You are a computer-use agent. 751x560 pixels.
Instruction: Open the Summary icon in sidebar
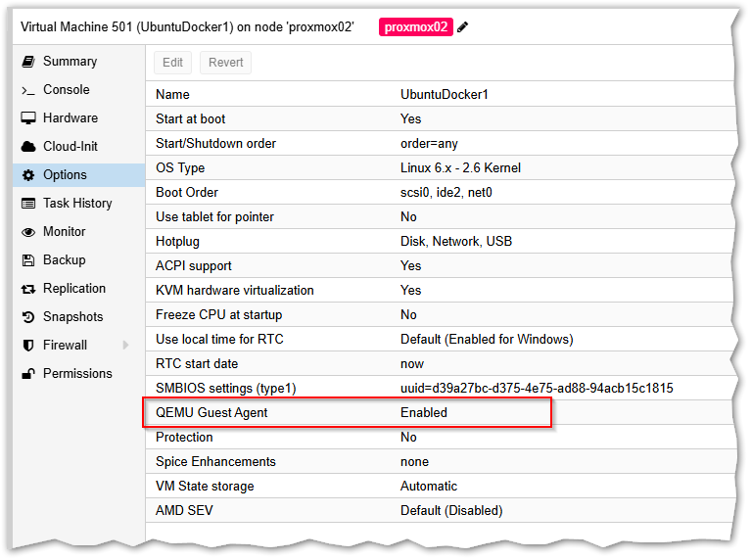click(x=28, y=62)
